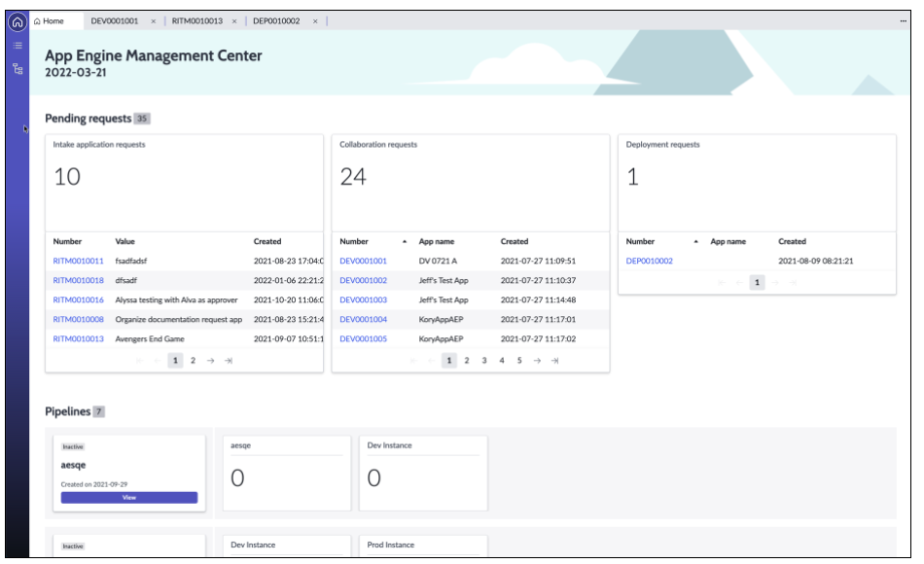Click the previous-page arrow under Deployment requests
This screenshot has height=564, width=924.
[x=738, y=282]
